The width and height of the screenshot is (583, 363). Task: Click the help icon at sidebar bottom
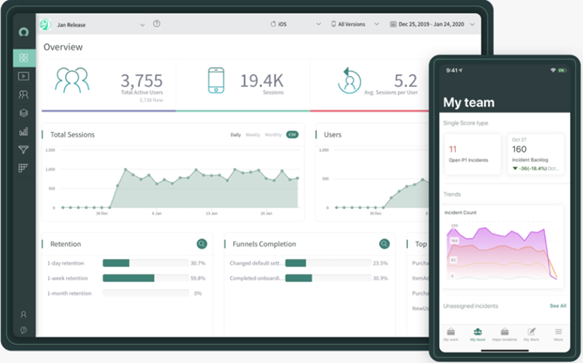click(23, 330)
